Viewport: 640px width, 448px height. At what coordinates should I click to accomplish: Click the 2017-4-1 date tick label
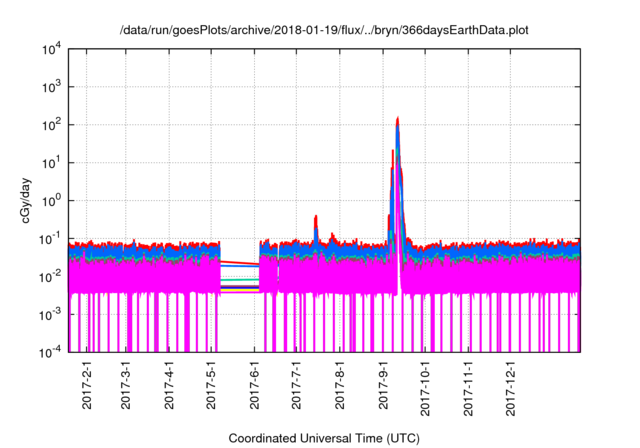169,385
